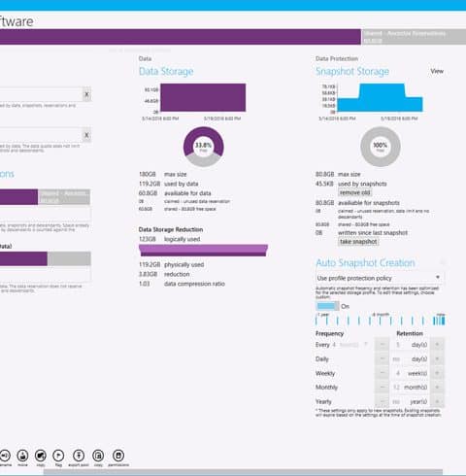This screenshot has width=466, height=476.
Task: Click the Snapshot Storage heading
Action: [352, 72]
